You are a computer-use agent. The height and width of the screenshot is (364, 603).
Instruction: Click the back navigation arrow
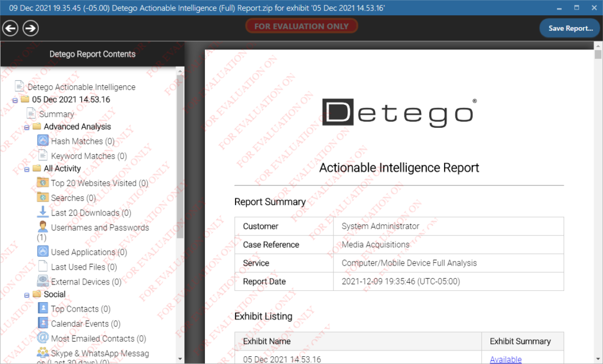tap(11, 28)
